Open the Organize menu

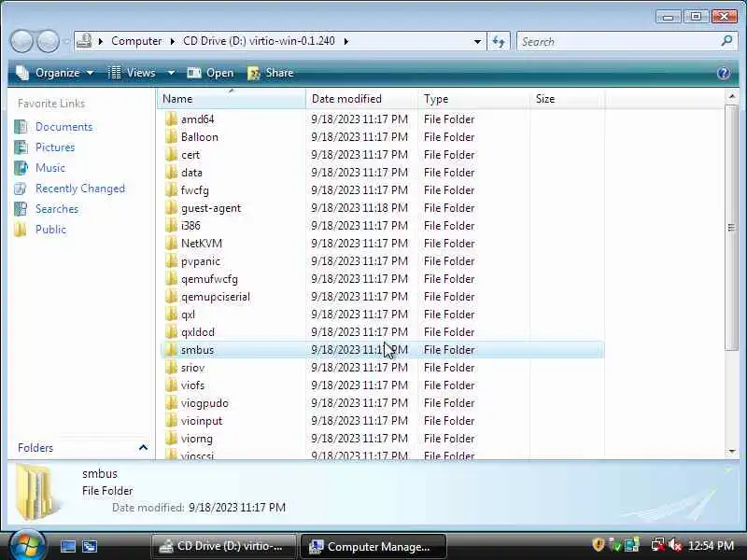54,73
